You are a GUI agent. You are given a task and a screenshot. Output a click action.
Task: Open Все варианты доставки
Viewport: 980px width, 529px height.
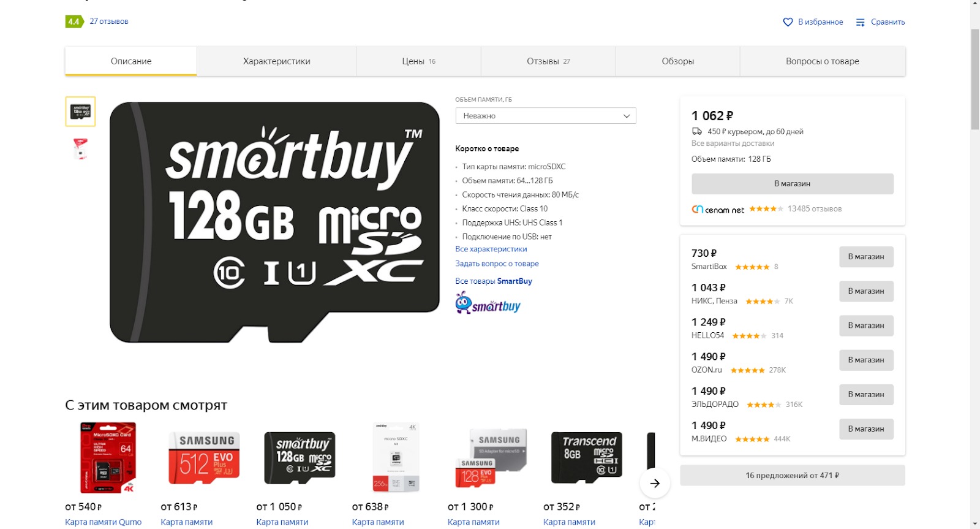point(733,143)
